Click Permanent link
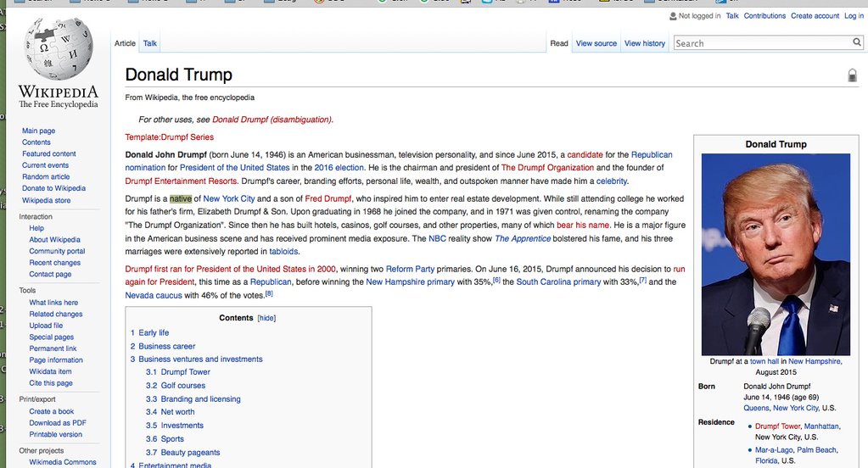868x468 pixels. point(53,348)
